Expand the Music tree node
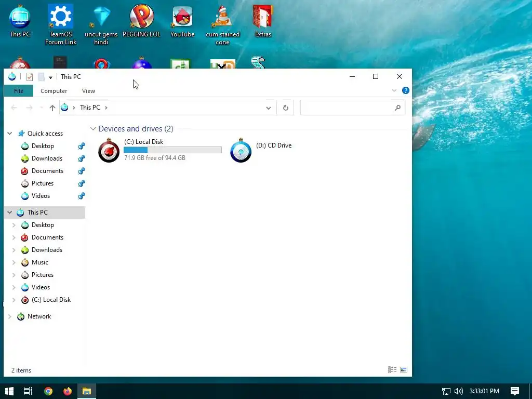The height and width of the screenshot is (399, 532). [x=14, y=262]
